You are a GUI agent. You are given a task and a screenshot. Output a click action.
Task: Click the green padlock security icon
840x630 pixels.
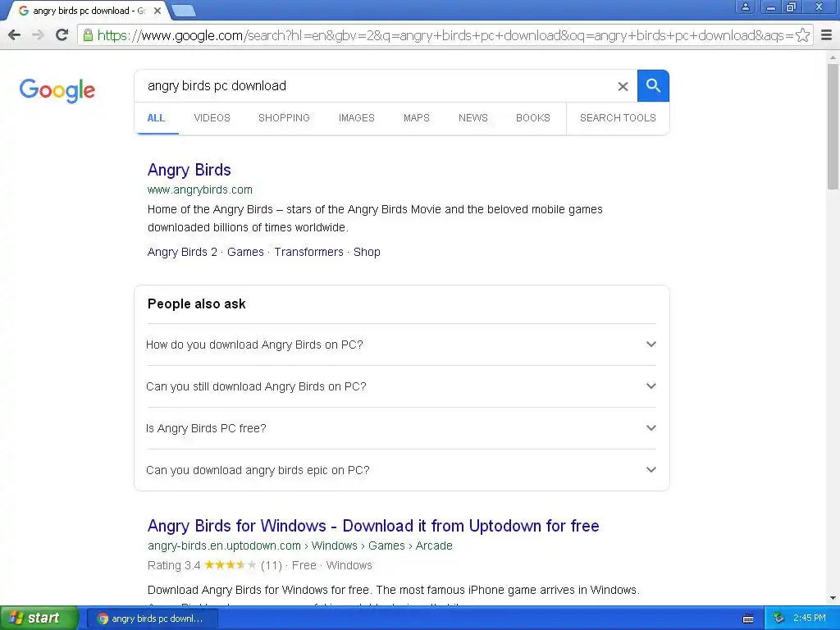point(88,35)
